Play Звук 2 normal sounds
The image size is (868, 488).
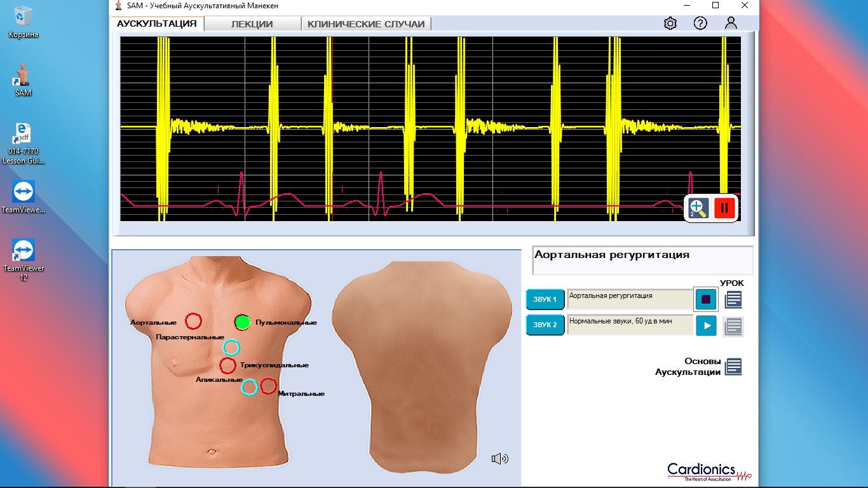point(706,325)
